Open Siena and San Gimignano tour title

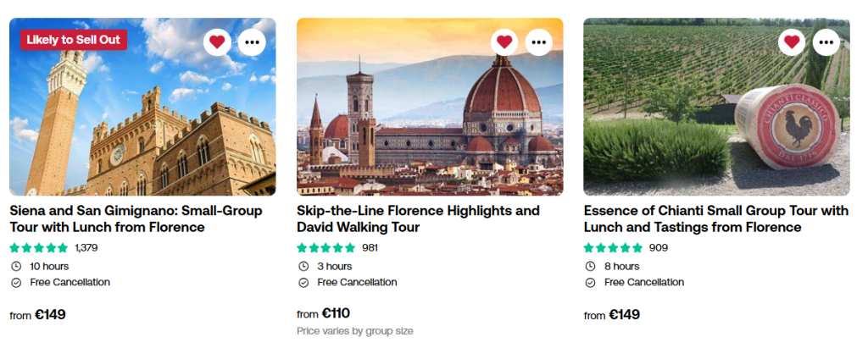coord(136,218)
